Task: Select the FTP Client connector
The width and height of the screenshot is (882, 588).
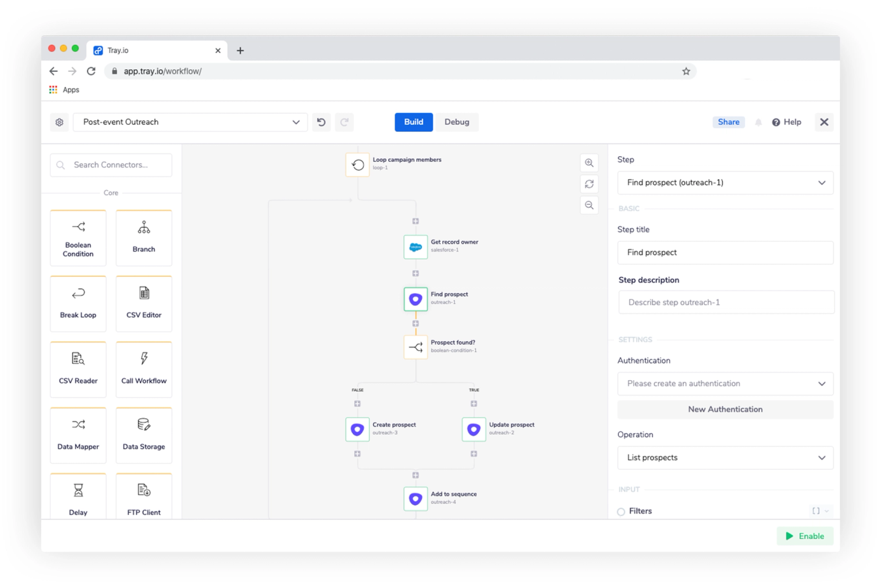Action: pos(144,497)
